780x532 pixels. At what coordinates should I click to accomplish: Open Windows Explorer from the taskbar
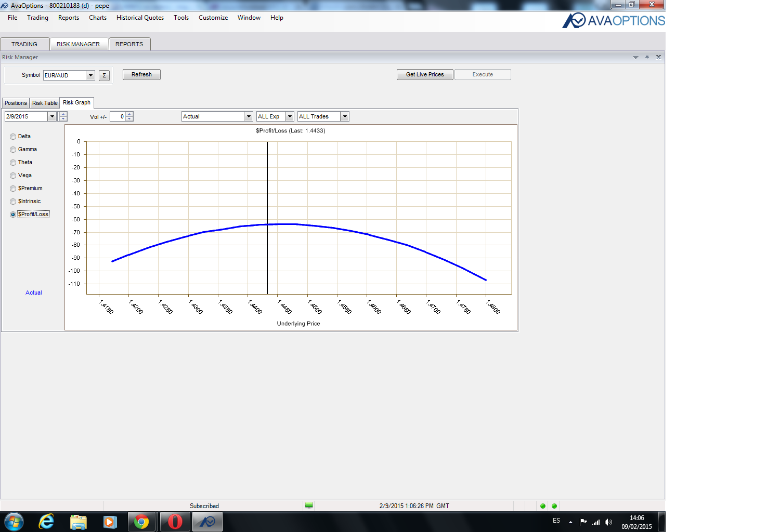point(78,522)
